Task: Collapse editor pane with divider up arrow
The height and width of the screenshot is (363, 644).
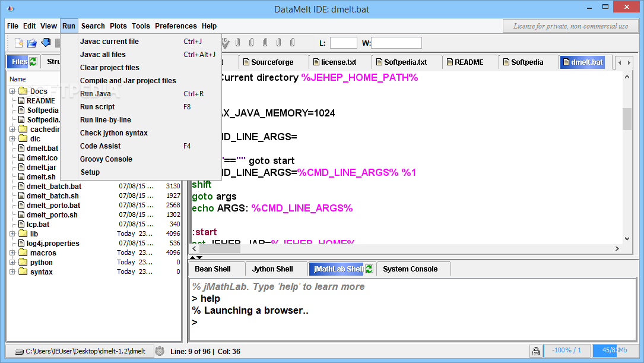Action: click(x=192, y=257)
